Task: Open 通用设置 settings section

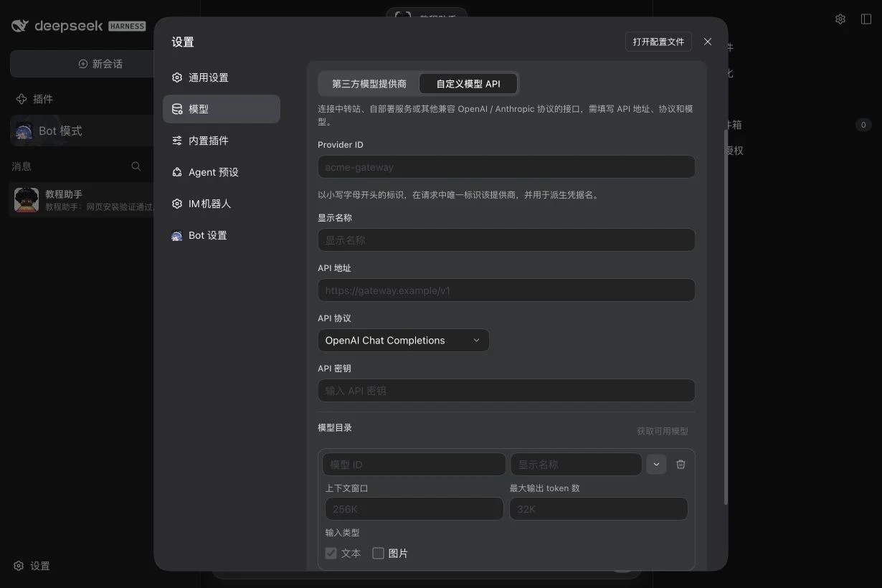Action: coord(222,77)
